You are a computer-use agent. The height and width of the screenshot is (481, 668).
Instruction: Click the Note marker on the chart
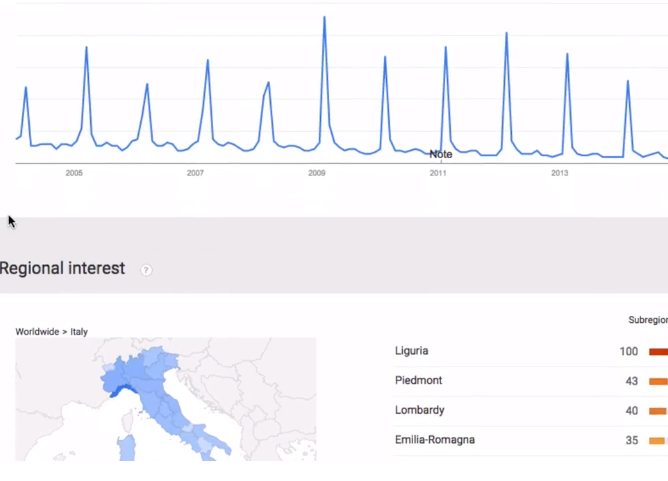click(441, 154)
